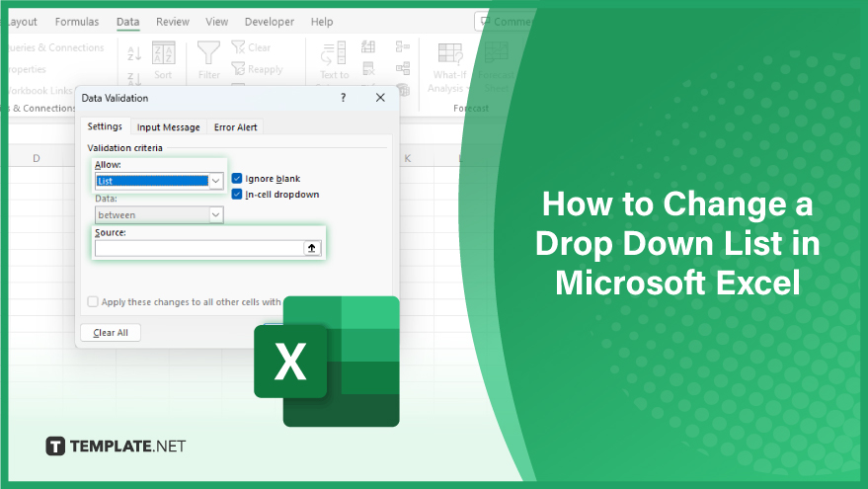Toggle the Filter funnel icon
This screenshot has height=489, width=868.
coord(208,60)
